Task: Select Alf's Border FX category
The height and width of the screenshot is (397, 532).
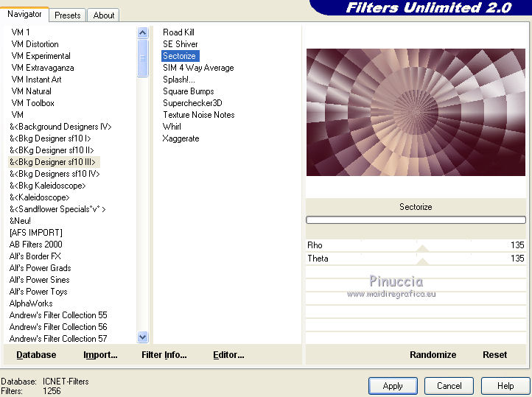Action: (35, 256)
